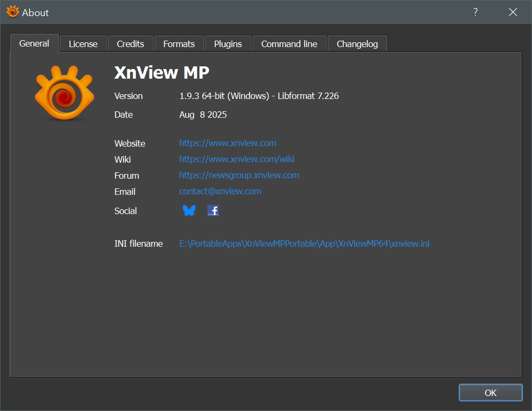Confirm with the OK button
Image resolution: width=532 pixels, height=411 pixels.
491,393
